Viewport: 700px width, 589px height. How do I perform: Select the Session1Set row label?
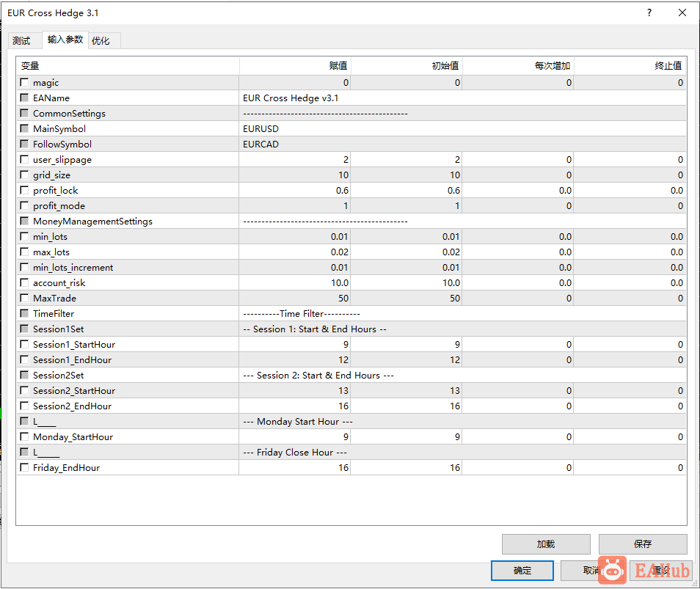(x=58, y=329)
